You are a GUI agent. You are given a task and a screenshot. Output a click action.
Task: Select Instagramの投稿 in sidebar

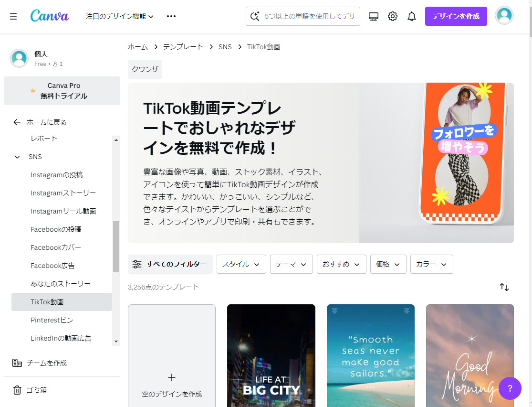coord(62,175)
